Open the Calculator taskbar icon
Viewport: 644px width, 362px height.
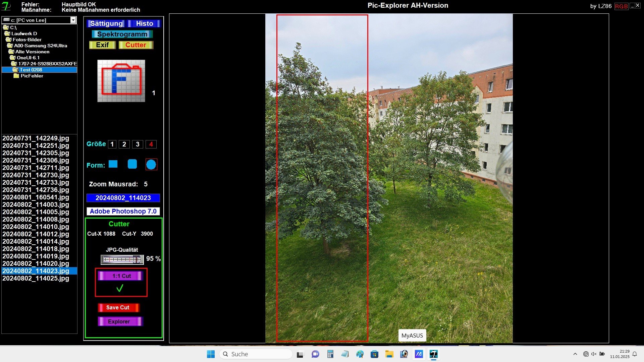330,354
